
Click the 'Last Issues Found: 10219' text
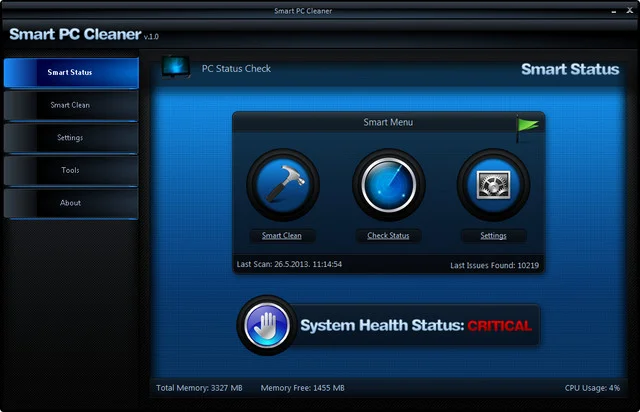[x=494, y=265]
